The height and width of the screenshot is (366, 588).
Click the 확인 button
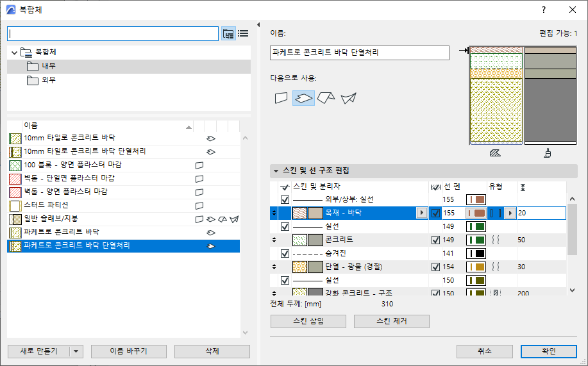549,351
